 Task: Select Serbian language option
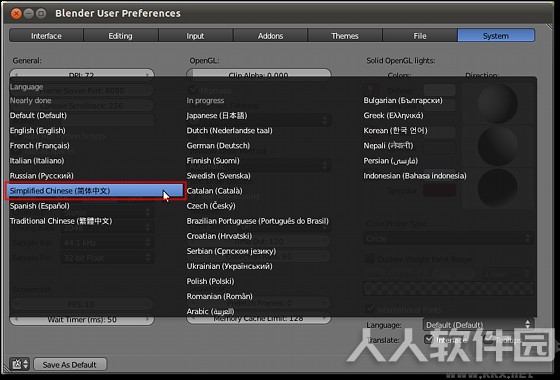231,251
